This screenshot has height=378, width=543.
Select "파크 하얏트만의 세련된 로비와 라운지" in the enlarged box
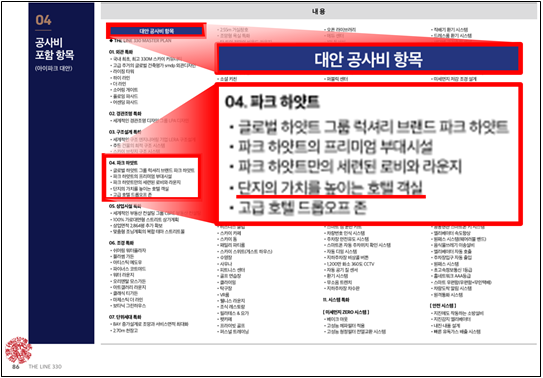coord(350,167)
